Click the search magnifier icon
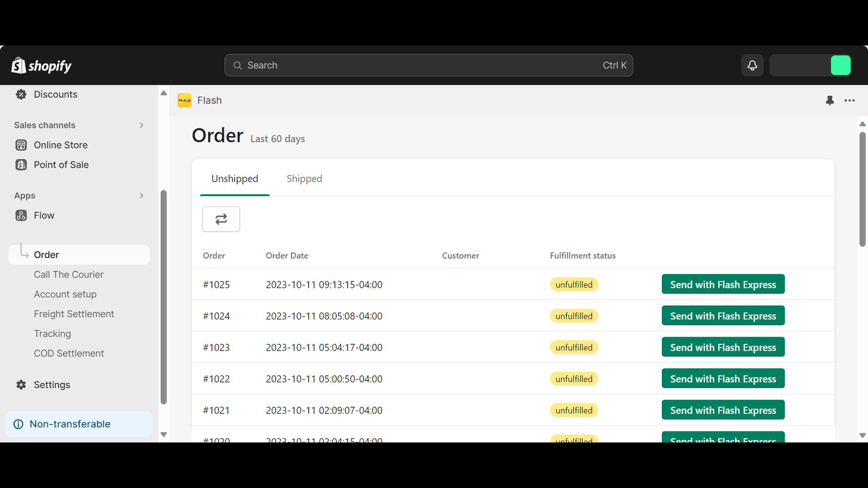The image size is (868, 488). (x=238, y=65)
